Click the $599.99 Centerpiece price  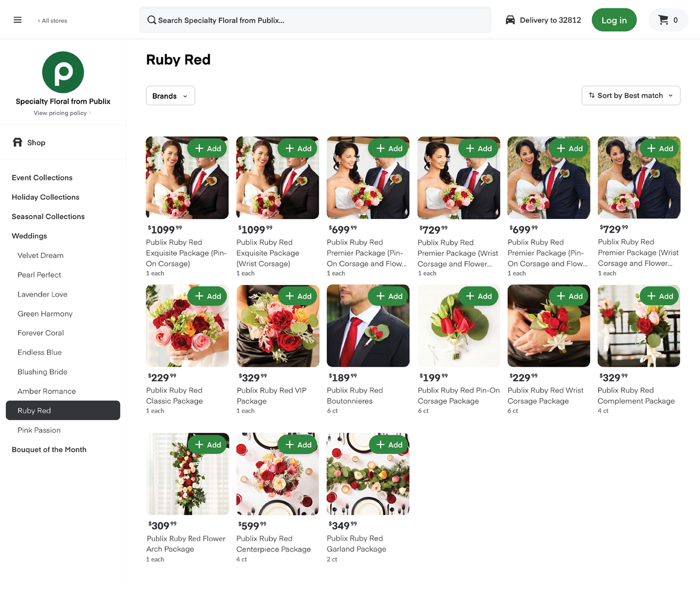click(252, 526)
